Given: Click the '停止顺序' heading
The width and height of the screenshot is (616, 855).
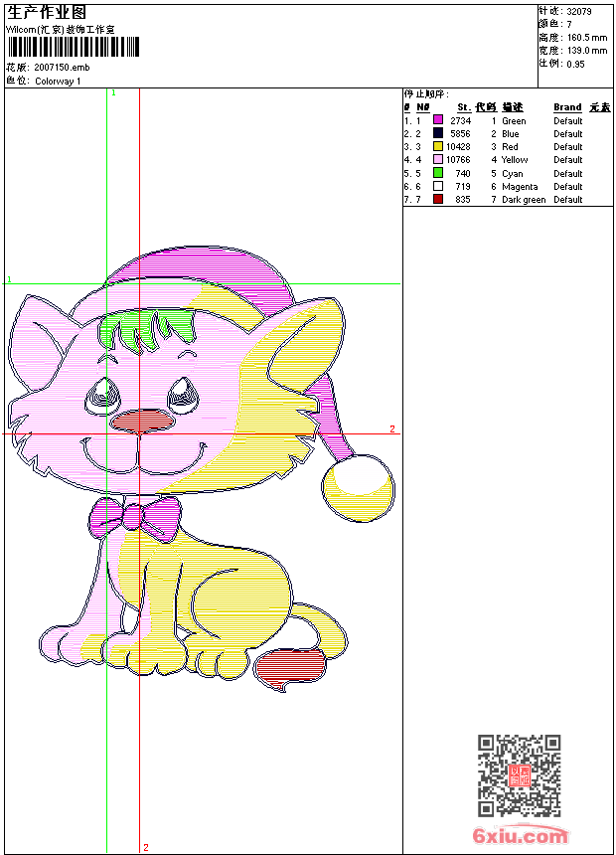Looking at the screenshot, I should point(426,94).
